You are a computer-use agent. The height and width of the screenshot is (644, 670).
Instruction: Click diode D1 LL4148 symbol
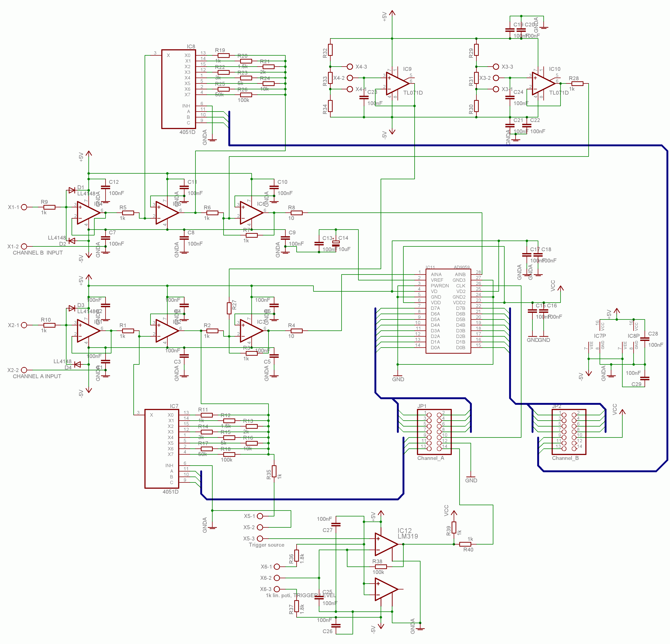click(x=72, y=190)
